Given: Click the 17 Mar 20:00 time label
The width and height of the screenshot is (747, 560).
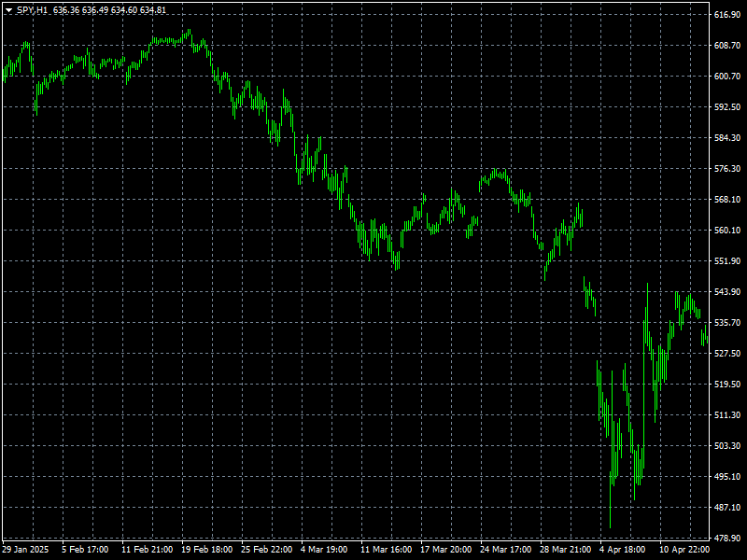Looking at the screenshot, I should pos(446,550).
